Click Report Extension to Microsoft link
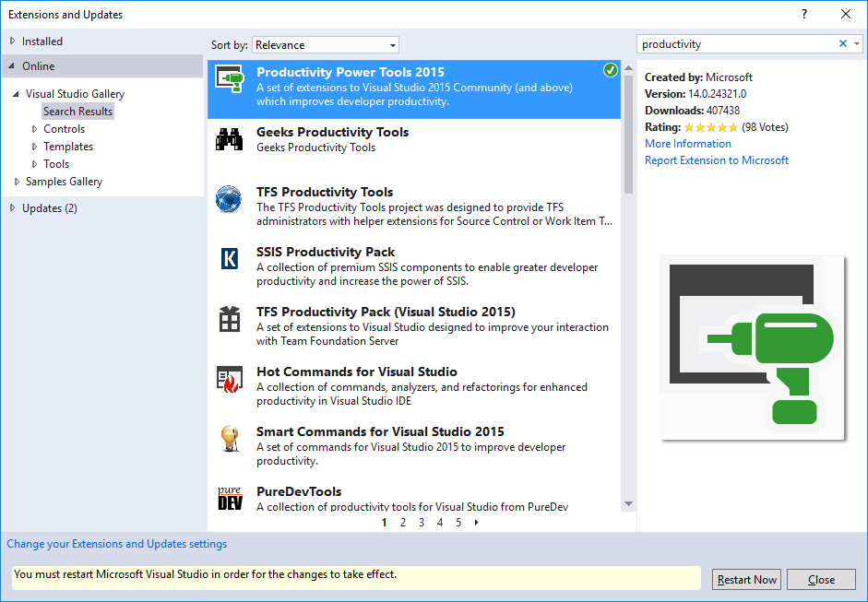The image size is (868, 602). [717, 160]
